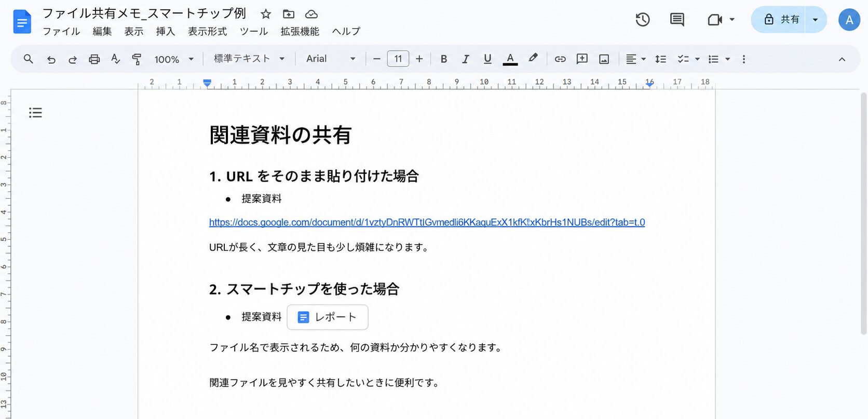
Task: Check the cloud save status icon
Action: click(x=311, y=14)
